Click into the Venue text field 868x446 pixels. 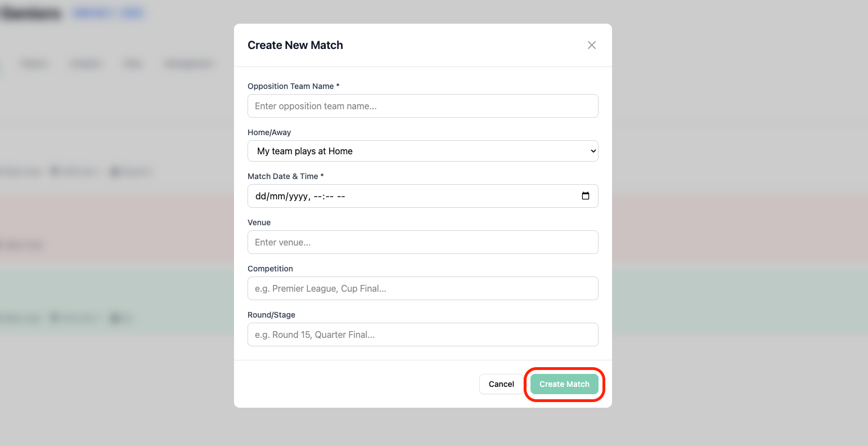coord(422,242)
